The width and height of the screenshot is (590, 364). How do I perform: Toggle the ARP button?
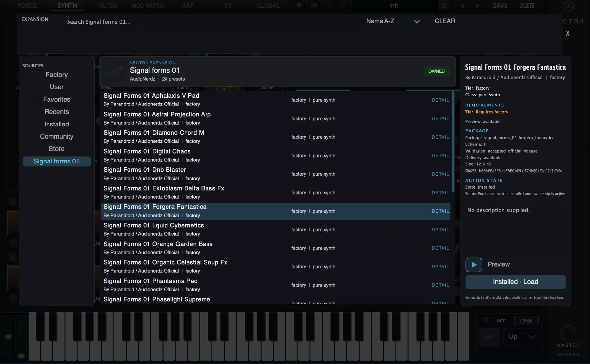point(489,337)
